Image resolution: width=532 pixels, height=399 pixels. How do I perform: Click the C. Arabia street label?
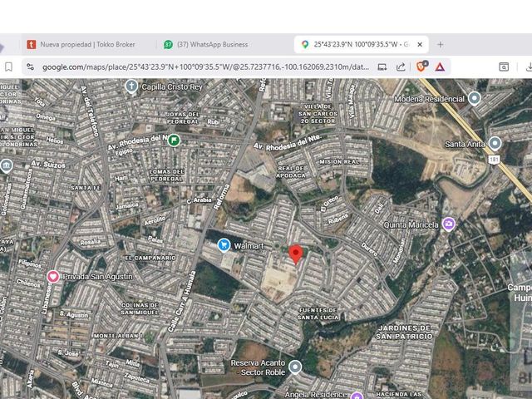(199, 200)
